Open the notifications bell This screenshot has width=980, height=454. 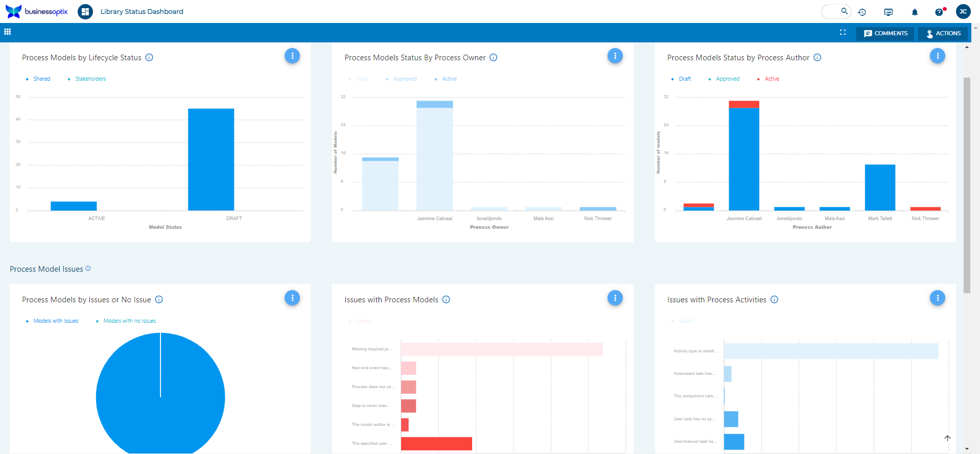click(915, 12)
